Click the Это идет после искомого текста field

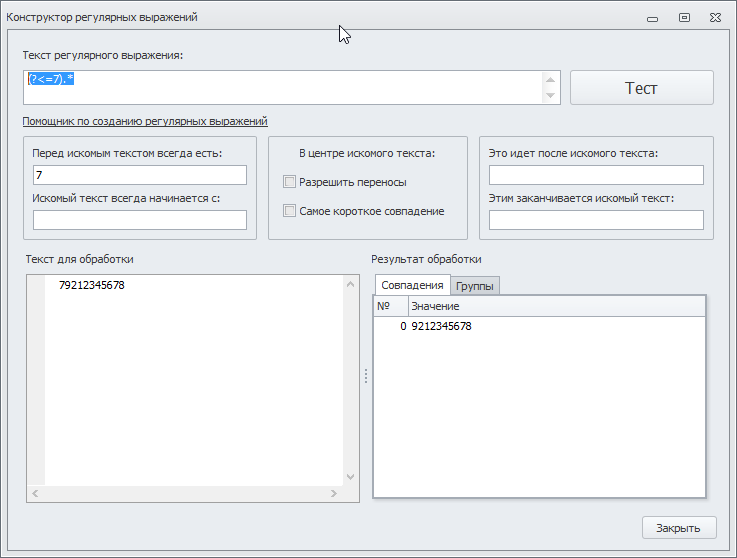[596, 175]
